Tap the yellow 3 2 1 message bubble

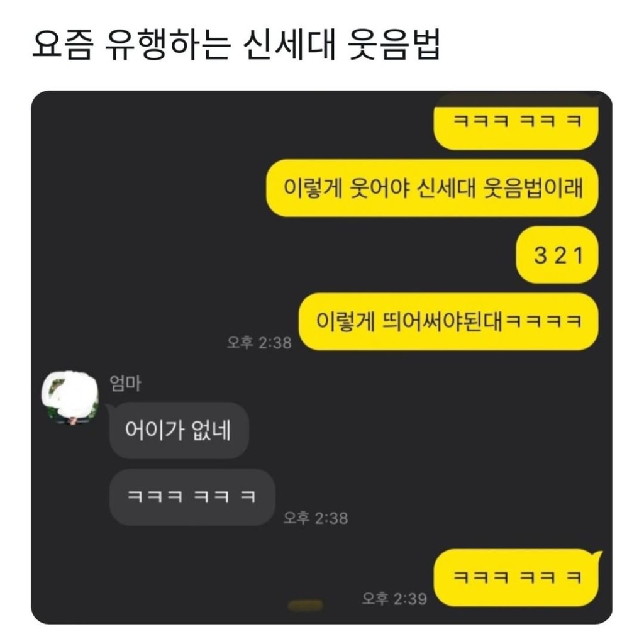557,255
